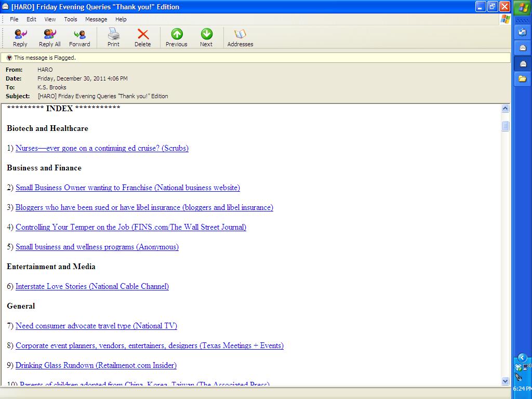This screenshot has height=399, width=532.
Task: Click the 6:24 PM taskbar clock
Action: (x=523, y=389)
